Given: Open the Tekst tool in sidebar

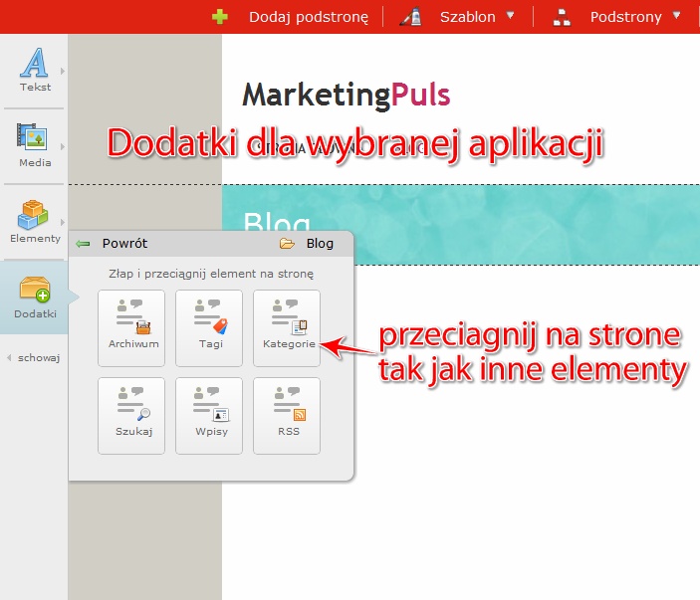Looking at the screenshot, I should (34, 70).
